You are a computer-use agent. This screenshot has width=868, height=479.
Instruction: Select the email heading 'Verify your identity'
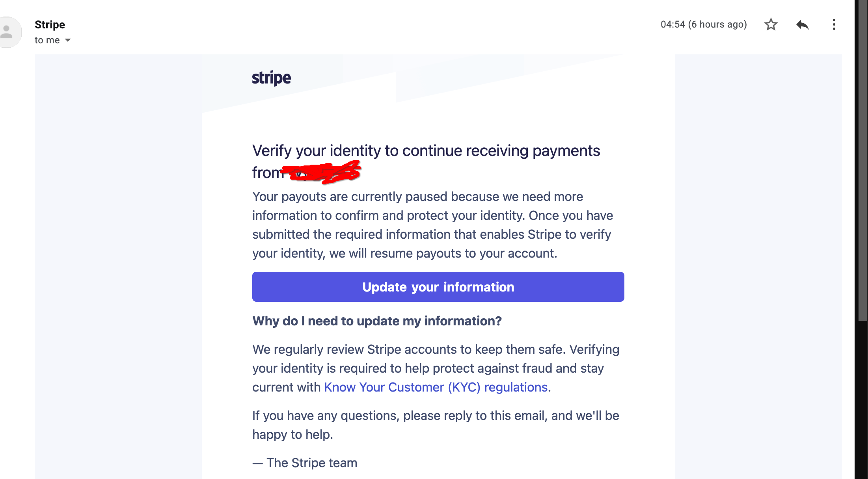click(426, 150)
